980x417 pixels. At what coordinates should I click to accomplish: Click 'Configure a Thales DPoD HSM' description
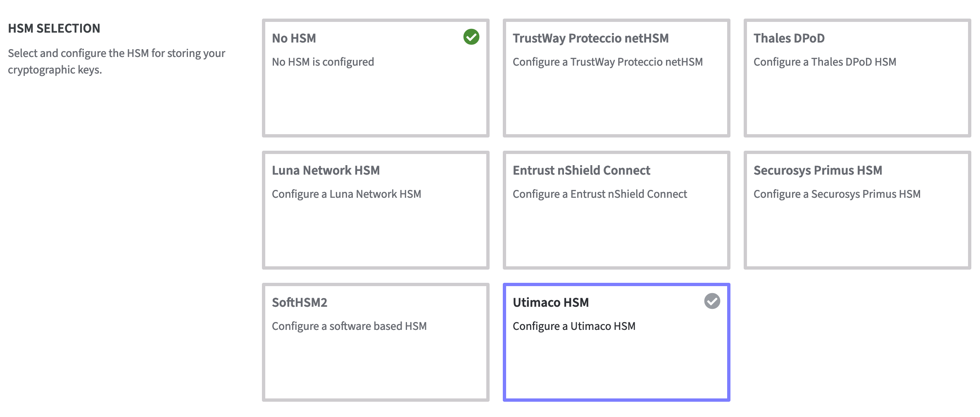click(825, 62)
